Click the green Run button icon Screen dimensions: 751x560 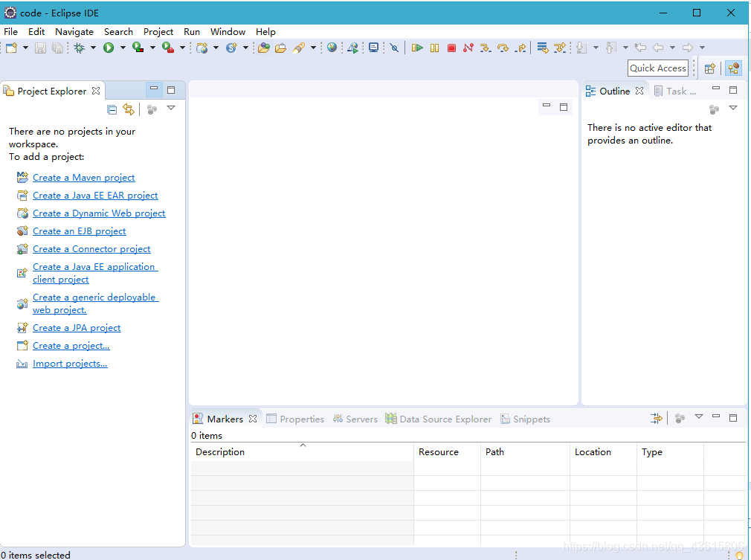coord(109,48)
